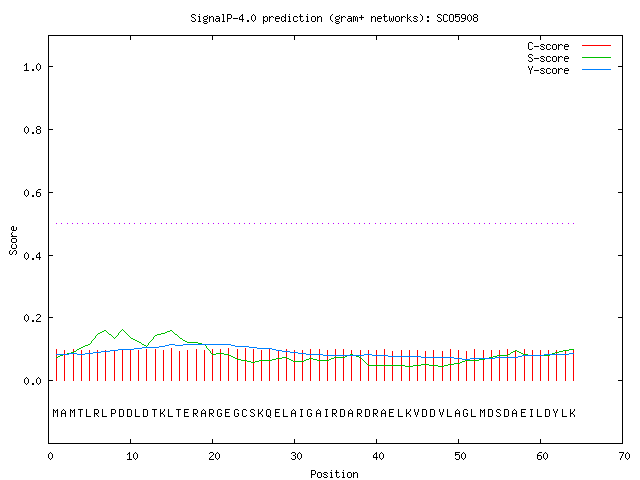Click the blue Y-score legend line
This screenshot has height=480, width=640.
point(596,70)
